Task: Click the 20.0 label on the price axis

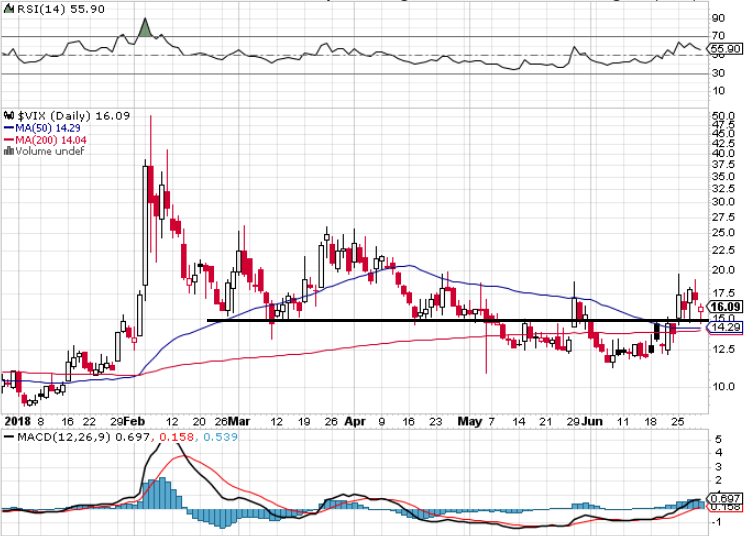Action: pyautogui.click(x=724, y=270)
